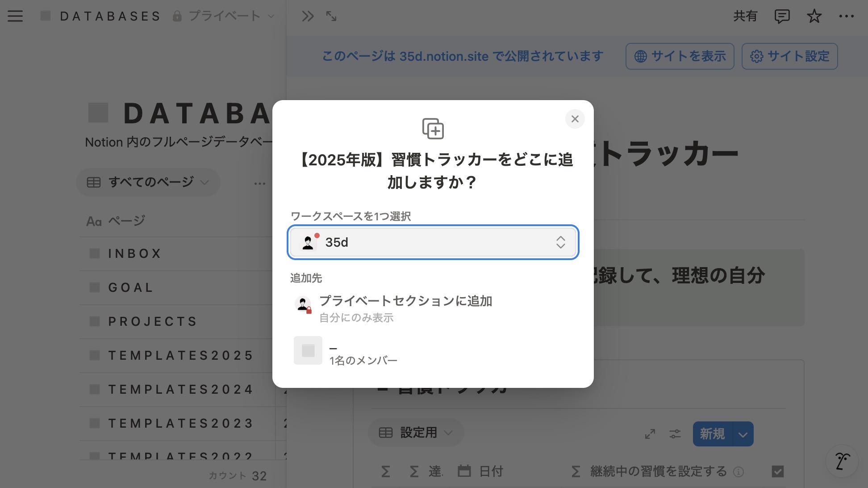Click the サイトを表示 button

(680, 56)
